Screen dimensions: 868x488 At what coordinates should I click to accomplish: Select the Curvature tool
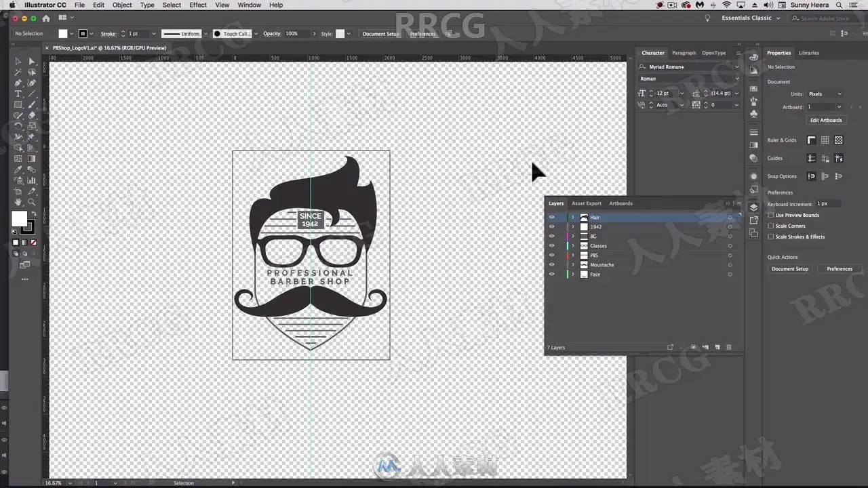pos(31,83)
